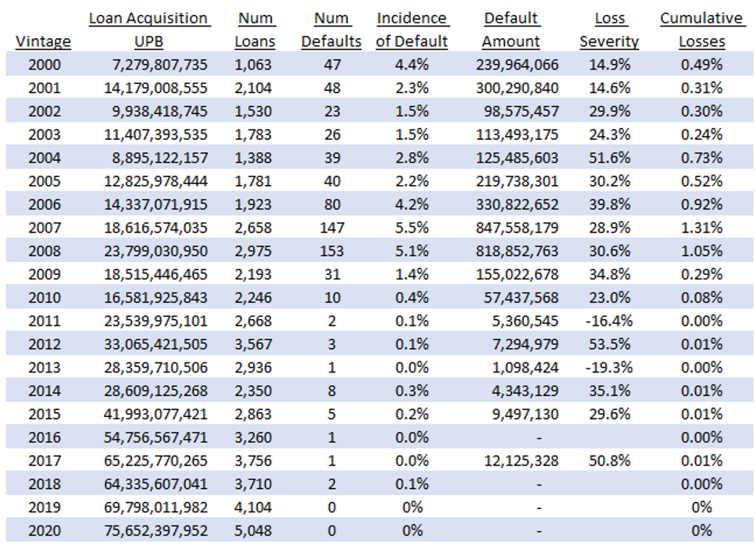Screen dimensions: 756x545
Task: Select the Num Loans column header
Action: [x=255, y=30]
